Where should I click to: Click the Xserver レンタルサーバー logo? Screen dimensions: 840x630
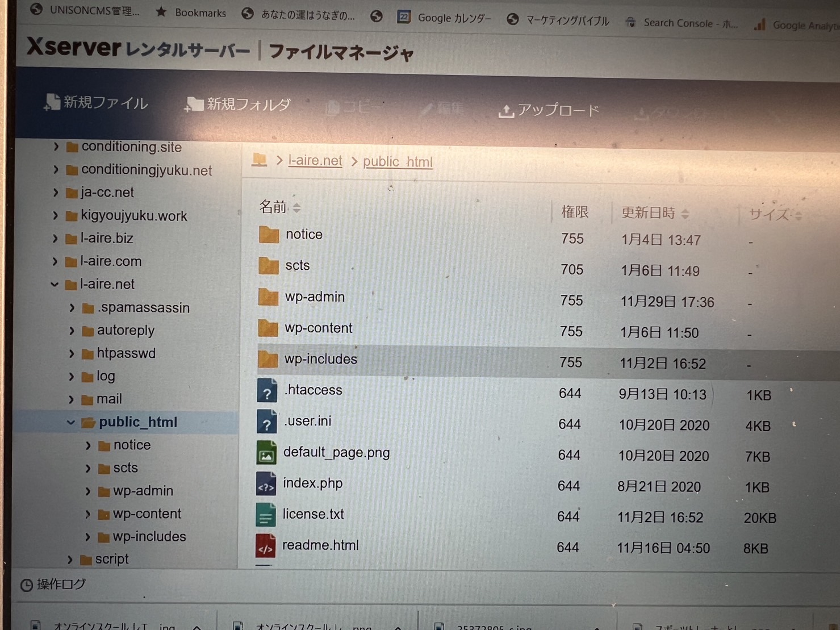click(138, 48)
